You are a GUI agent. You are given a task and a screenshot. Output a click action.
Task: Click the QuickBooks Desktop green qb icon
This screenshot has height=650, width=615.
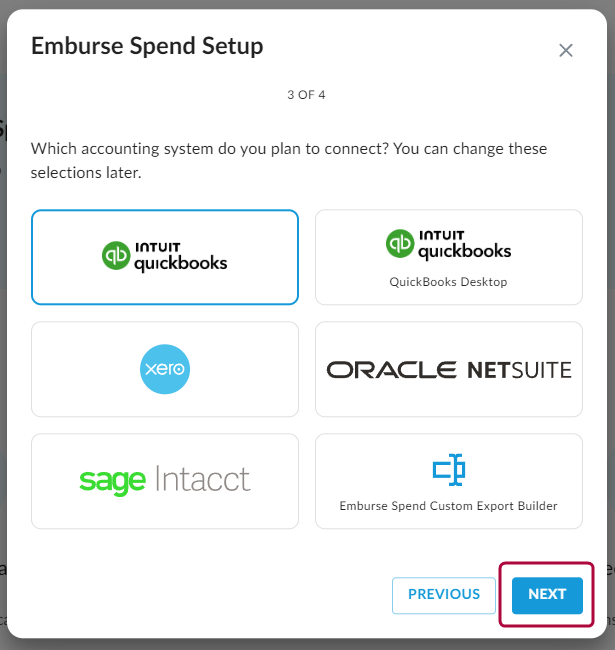400,243
